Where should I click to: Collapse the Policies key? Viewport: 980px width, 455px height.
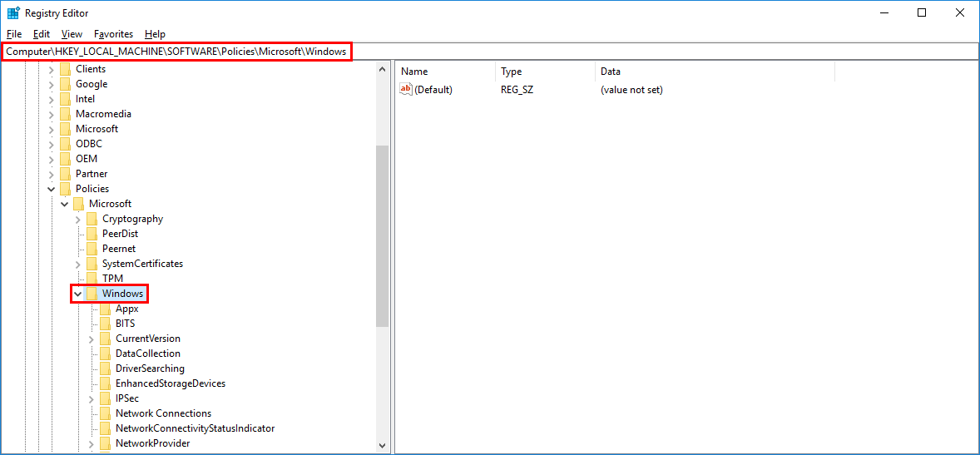(52, 189)
